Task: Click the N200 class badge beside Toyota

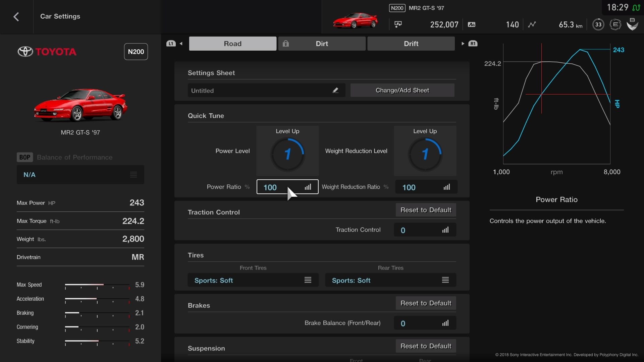Action: 136,52
